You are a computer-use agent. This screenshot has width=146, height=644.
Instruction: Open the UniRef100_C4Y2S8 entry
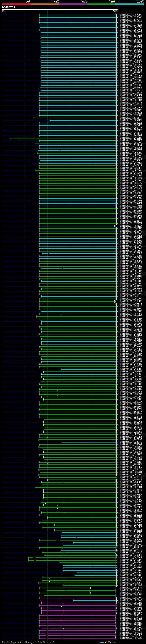131,374
